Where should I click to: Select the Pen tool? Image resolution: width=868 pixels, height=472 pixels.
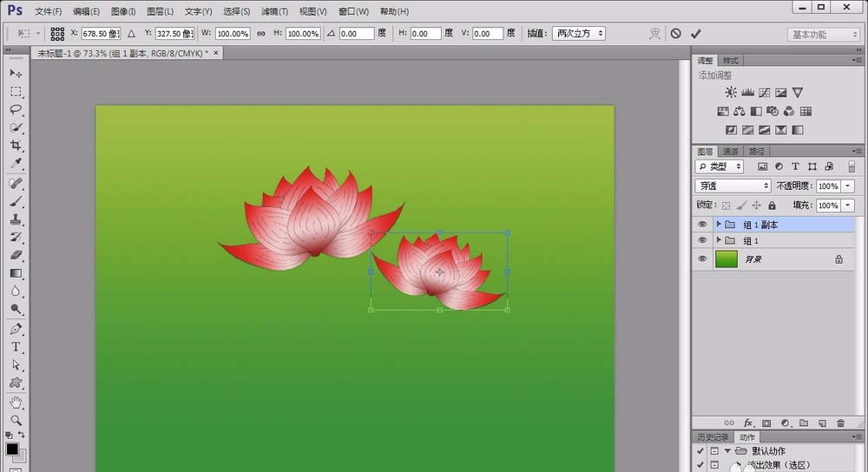click(x=16, y=329)
